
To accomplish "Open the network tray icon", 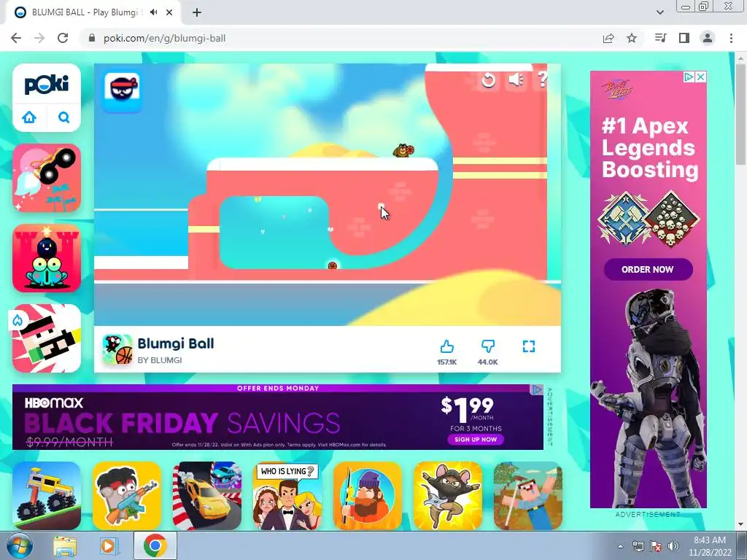I will [638, 547].
